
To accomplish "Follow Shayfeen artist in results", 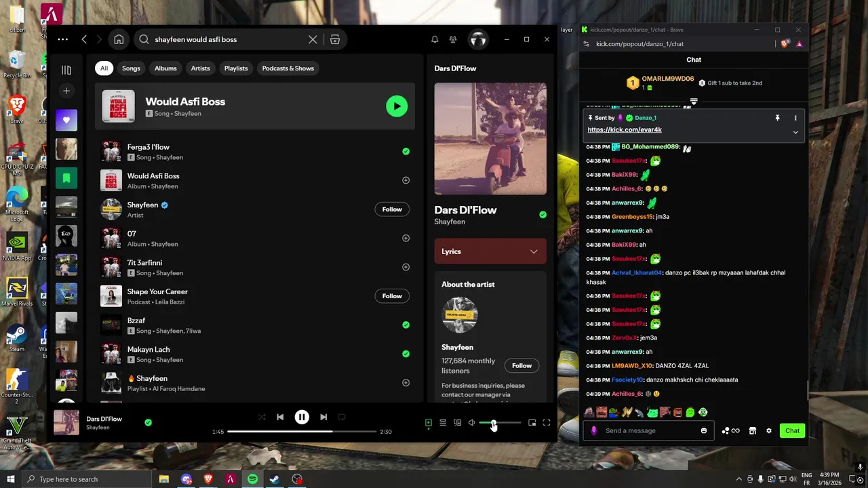I will click(x=392, y=209).
